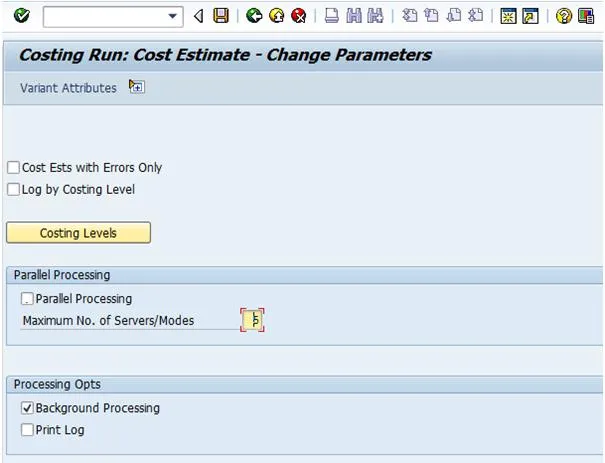This screenshot has width=605, height=463.
Task: Click the Variant Attributes label
Action: (x=68, y=88)
